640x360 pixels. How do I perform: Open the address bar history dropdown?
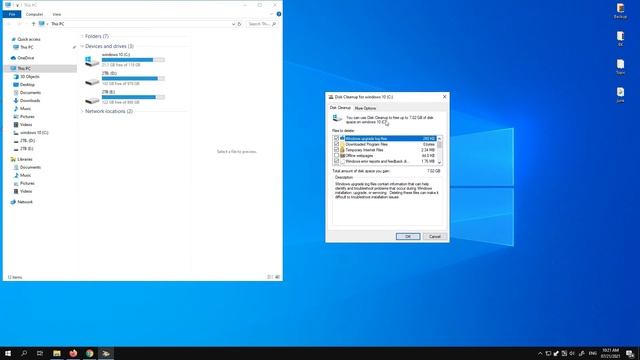(233, 24)
